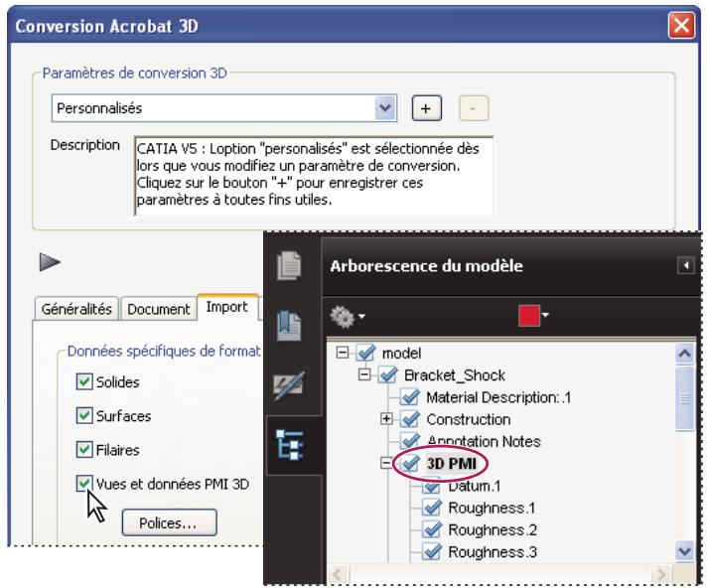Toggle visibility of Roughness.1
Viewport: 707px width, 588px height.
point(432,508)
